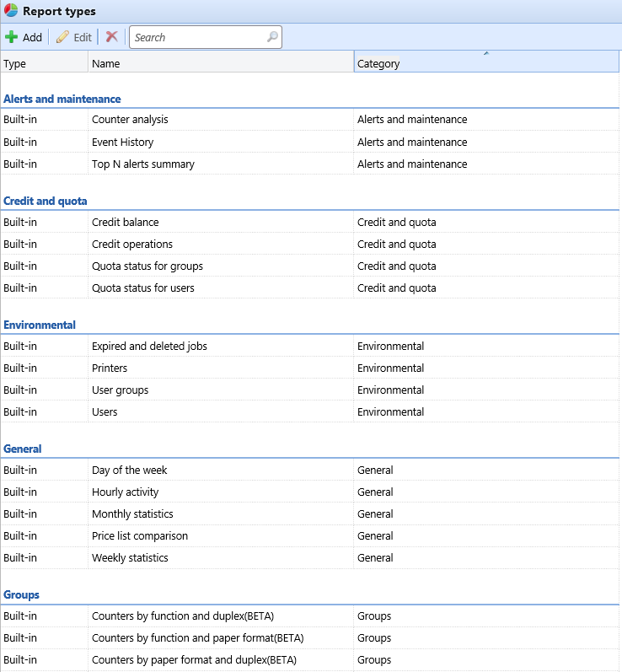
Task: Select the Top N alerts summary report
Action: point(143,164)
